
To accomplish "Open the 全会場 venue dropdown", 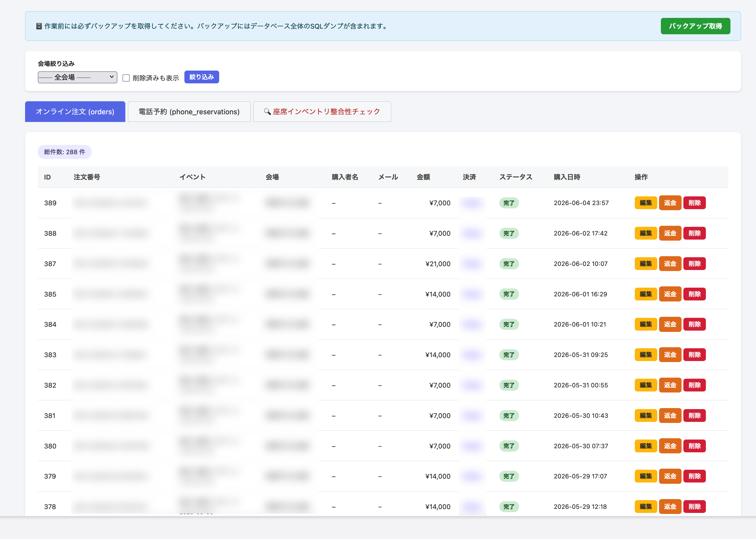I will (x=77, y=77).
